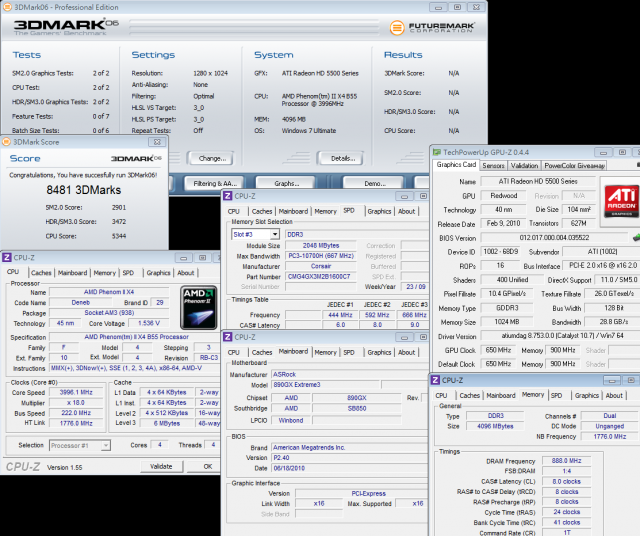640x536 pixels.
Task: Open About tab in CPU-Z Processor window
Action: point(186,273)
